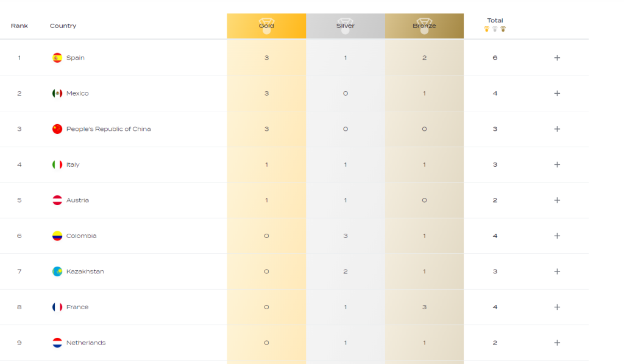Viewport: 624px width, 364px height.
Task: Click the Mexico flag icon
Action: [x=57, y=93]
